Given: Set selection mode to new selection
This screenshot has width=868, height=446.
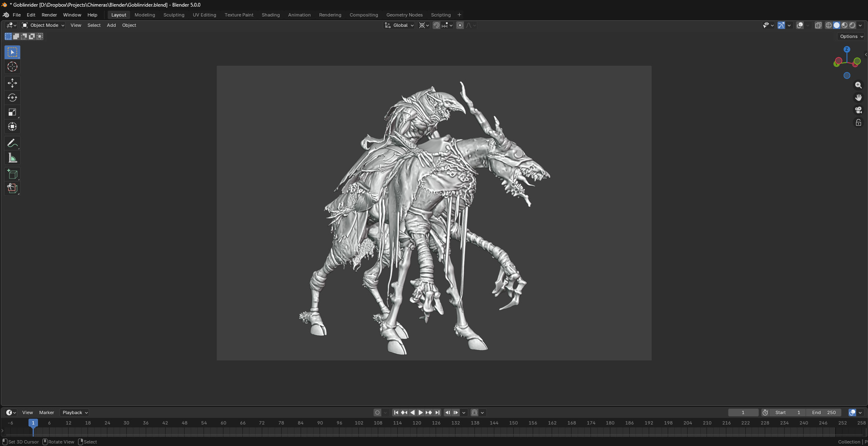Looking at the screenshot, I should tap(8, 36).
